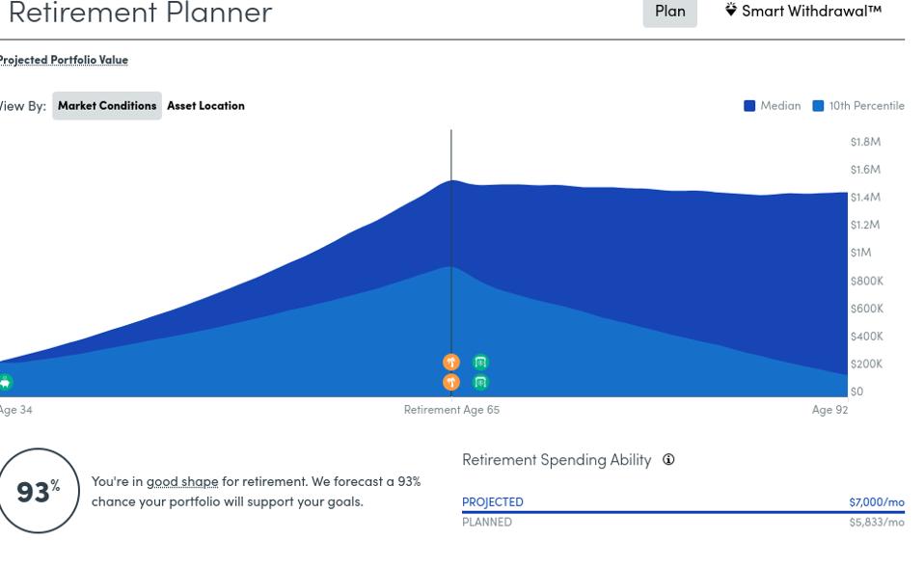924x567 pixels.
Task: Click the Smart Withdrawal diamond icon
Action: 731,11
